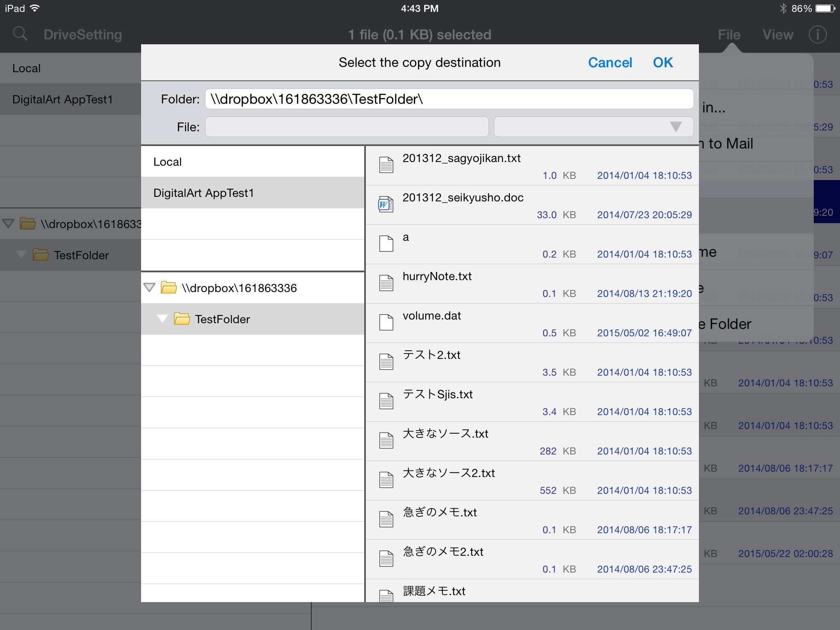Select 大きなソース.txt document icon

pos(386,441)
